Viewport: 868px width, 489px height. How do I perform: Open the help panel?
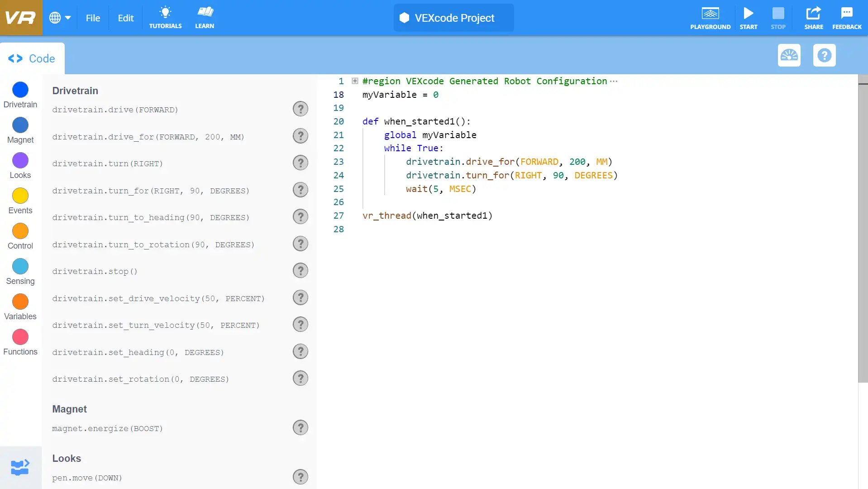pyautogui.click(x=824, y=55)
